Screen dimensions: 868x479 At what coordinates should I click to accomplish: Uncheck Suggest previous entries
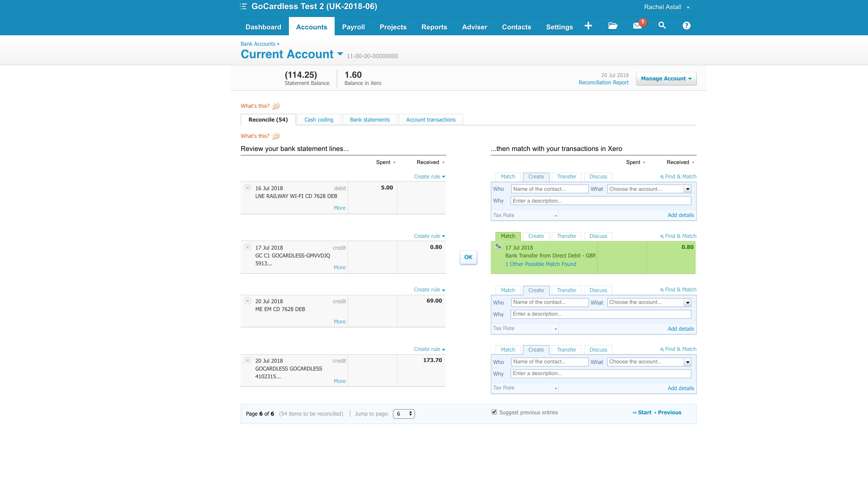pyautogui.click(x=494, y=412)
